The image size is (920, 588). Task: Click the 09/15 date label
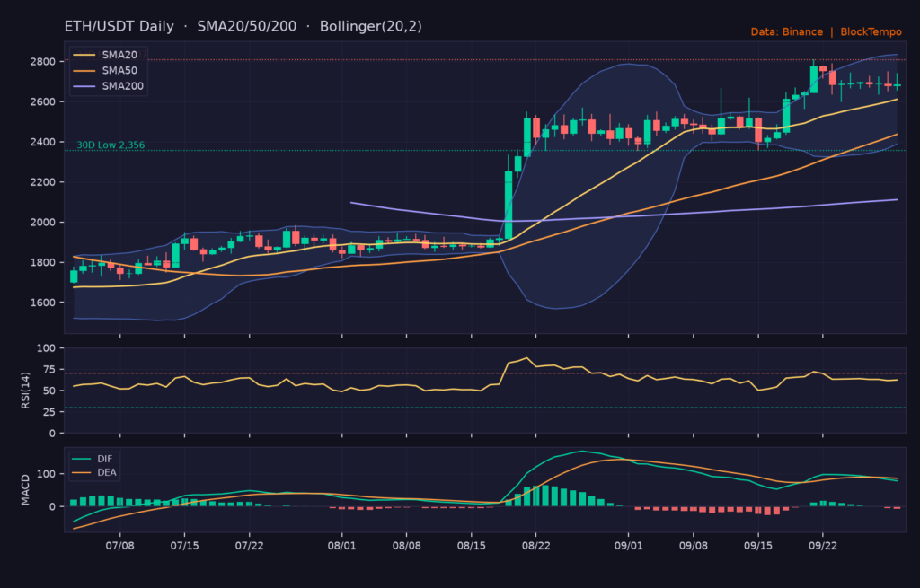tap(758, 546)
